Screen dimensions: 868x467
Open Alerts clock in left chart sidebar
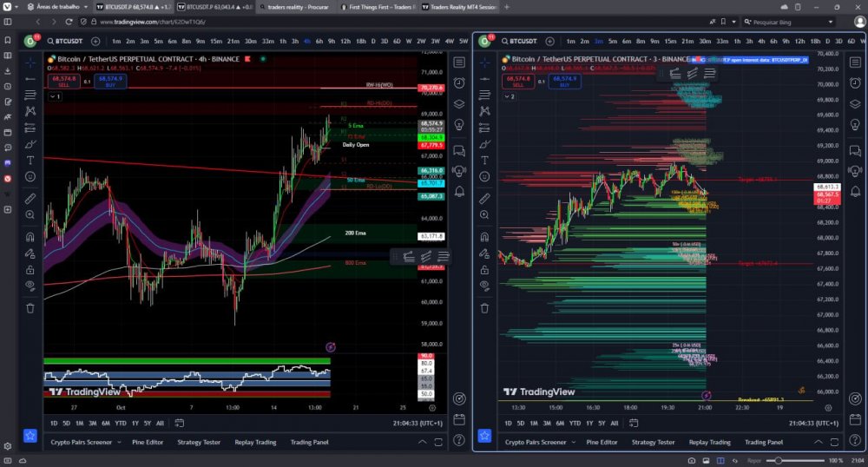[459, 83]
